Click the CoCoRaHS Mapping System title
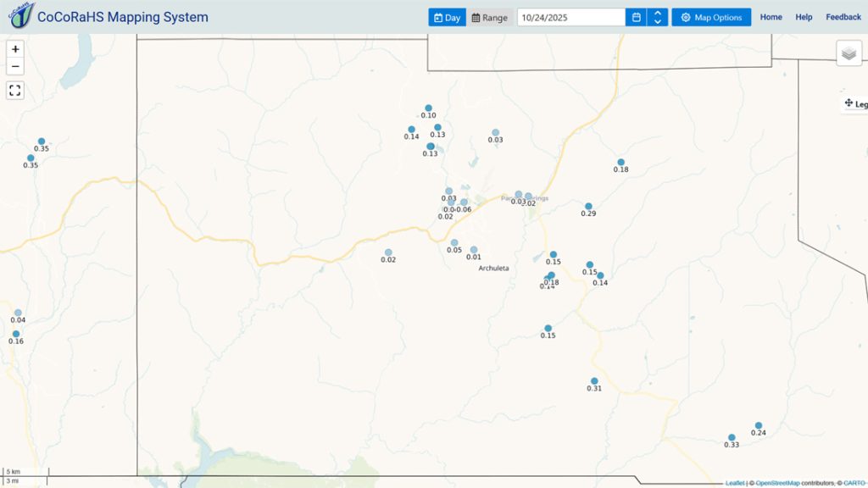Viewport: 868px width, 488px height. point(123,17)
